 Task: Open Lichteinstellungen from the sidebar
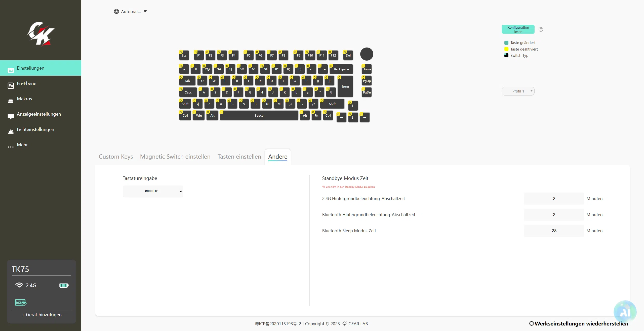(35, 129)
